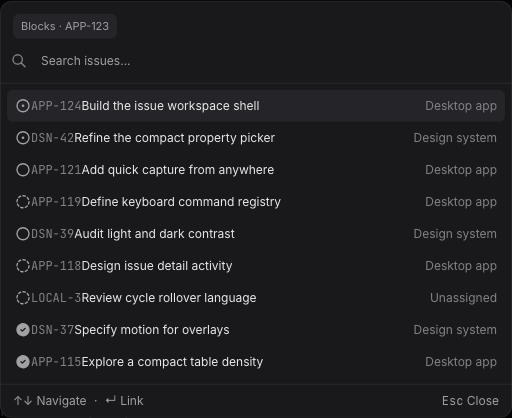Click the Navigate hint label
512x418 pixels.
(61, 401)
